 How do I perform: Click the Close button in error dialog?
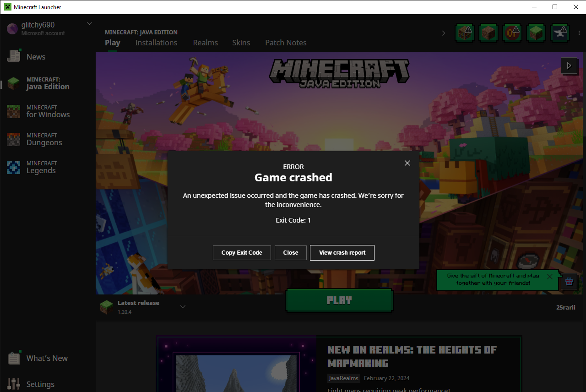pyautogui.click(x=291, y=253)
